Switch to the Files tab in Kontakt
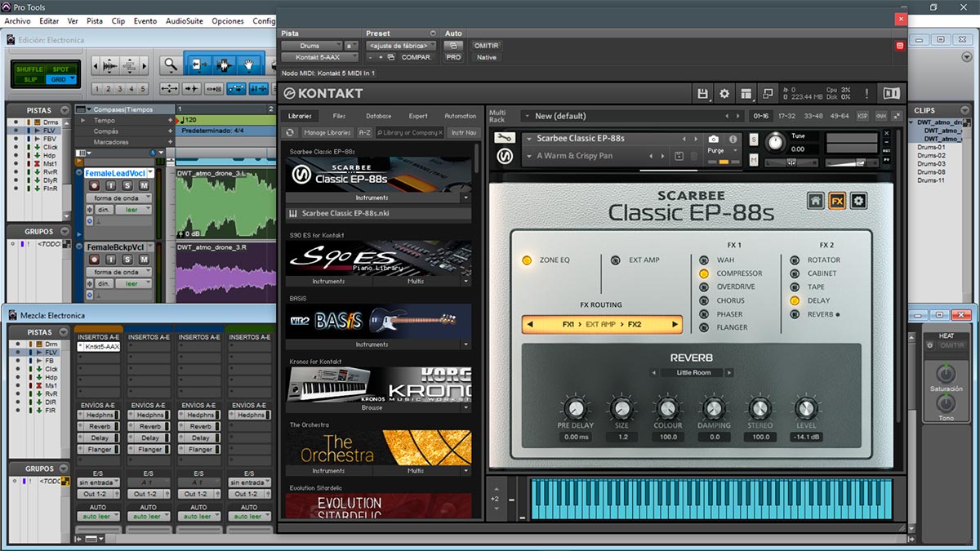This screenshot has height=551, width=980. click(339, 116)
